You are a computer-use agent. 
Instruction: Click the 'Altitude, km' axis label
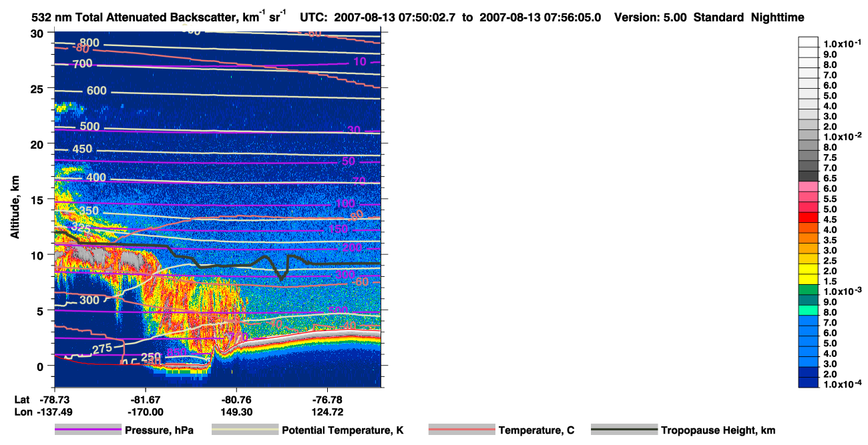(x=15, y=209)
